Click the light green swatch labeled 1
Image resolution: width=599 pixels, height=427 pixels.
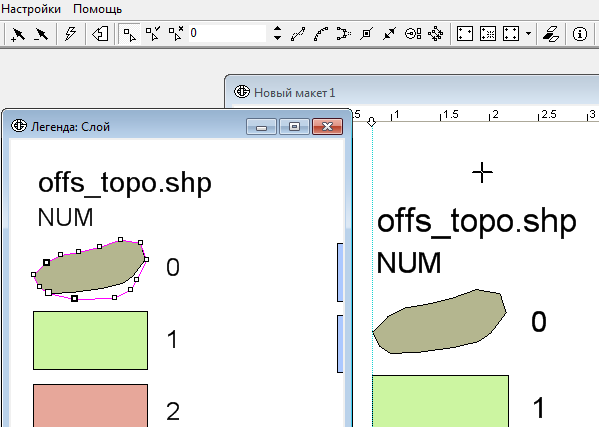tap(91, 340)
